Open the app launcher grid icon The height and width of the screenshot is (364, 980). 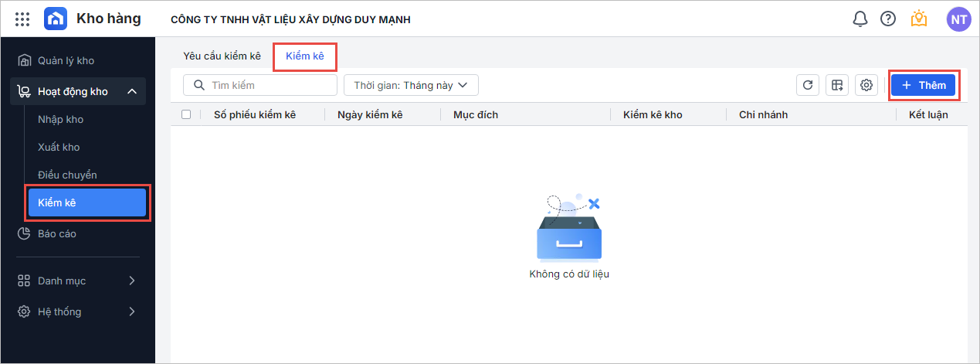(22, 19)
